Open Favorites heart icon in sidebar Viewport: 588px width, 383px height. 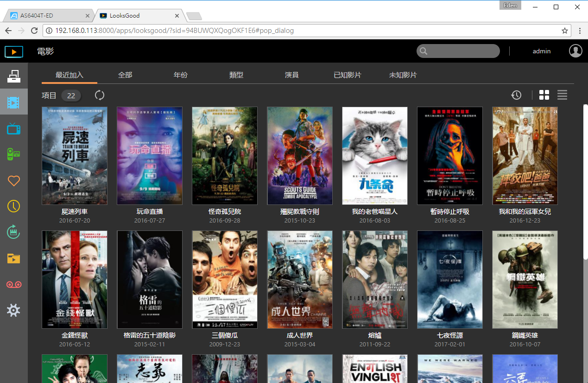pyautogui.click(x=14, y=180)
